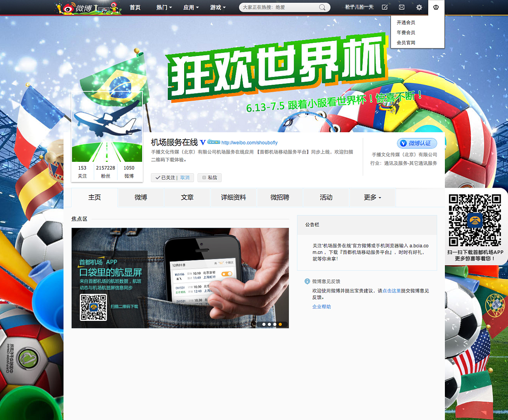Image resolution: width=508 pixels, height=420 pixels.
Task: Click the 机场服务在线 account name
Action: click(x=174, y=142)
